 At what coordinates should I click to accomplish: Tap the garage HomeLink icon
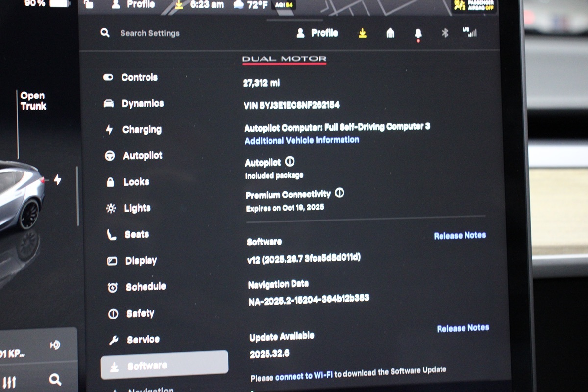(390, 33)
